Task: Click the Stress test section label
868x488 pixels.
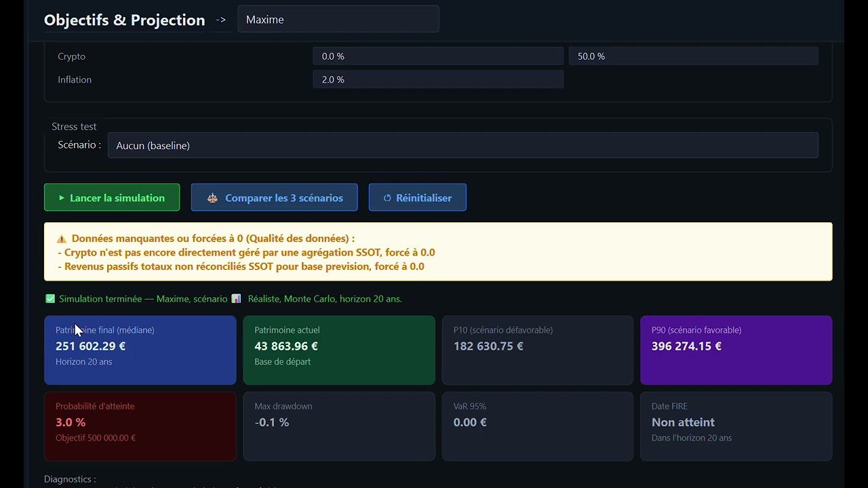Action: point(74,127)
